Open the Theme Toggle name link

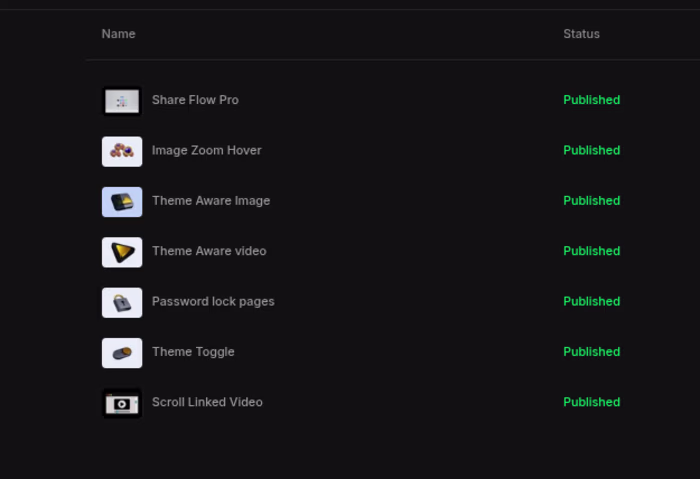pos(193,352)
